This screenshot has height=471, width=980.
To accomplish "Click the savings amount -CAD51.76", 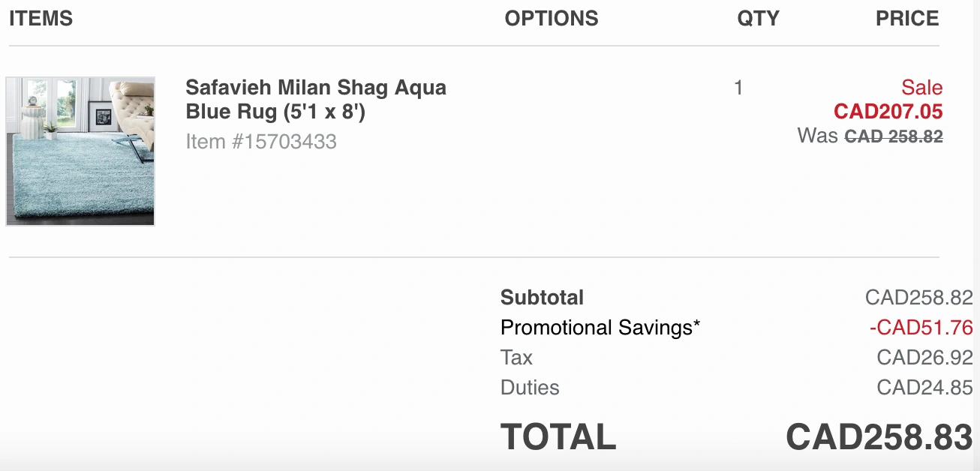I will point(921,328).
